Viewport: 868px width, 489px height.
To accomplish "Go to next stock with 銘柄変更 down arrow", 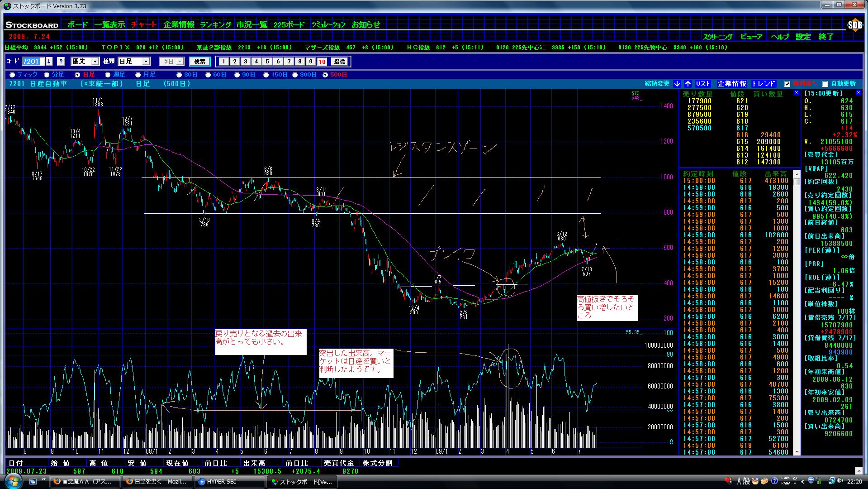I will tap(677, 84).
